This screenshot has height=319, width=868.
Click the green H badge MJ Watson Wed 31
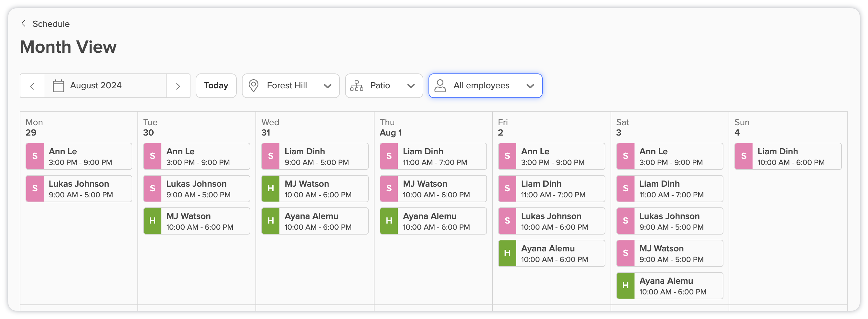coord(271,189)
